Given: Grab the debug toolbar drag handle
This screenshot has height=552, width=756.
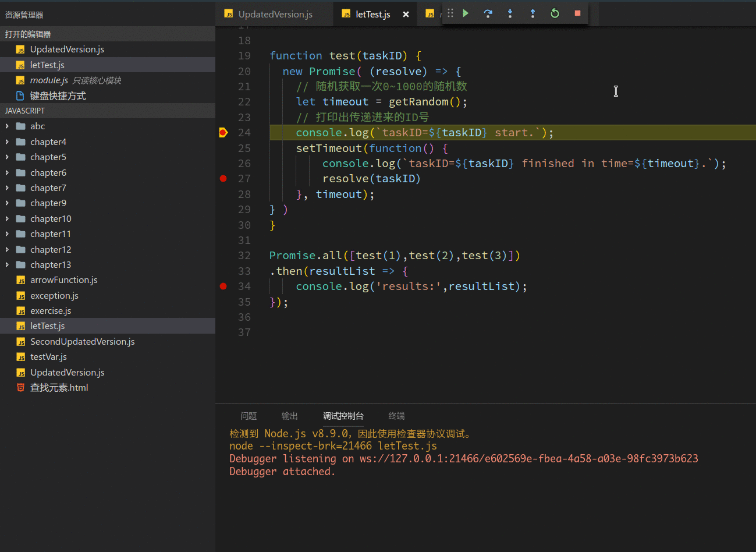Looking at the screenshot, I should coord(450,13).
